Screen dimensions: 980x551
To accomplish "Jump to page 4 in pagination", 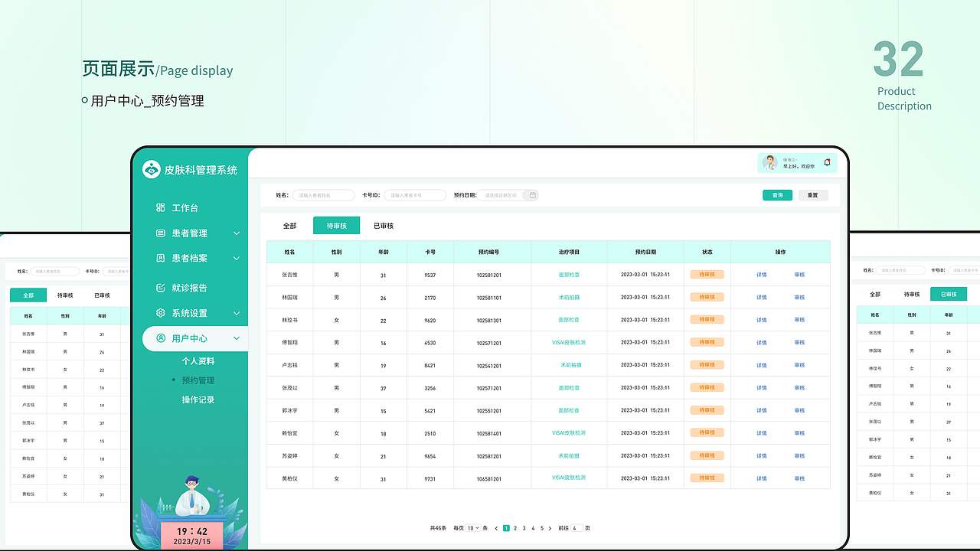I will [533, 528].
